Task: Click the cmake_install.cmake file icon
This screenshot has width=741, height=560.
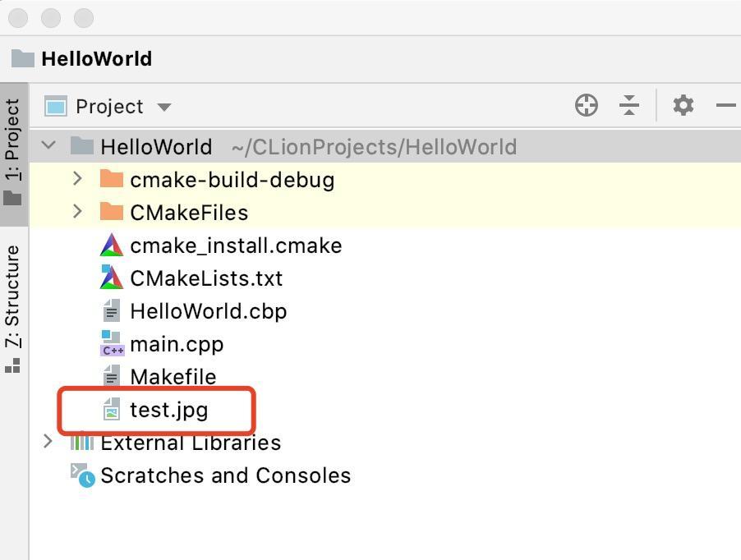Action: tap(111, 246)
